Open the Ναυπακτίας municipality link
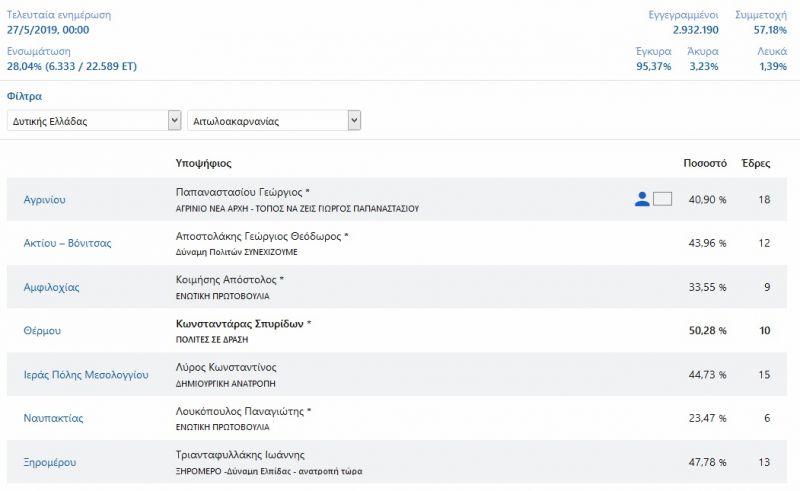Image resolution: width=800 pixels, height=491 pixels. pos(53,418)
